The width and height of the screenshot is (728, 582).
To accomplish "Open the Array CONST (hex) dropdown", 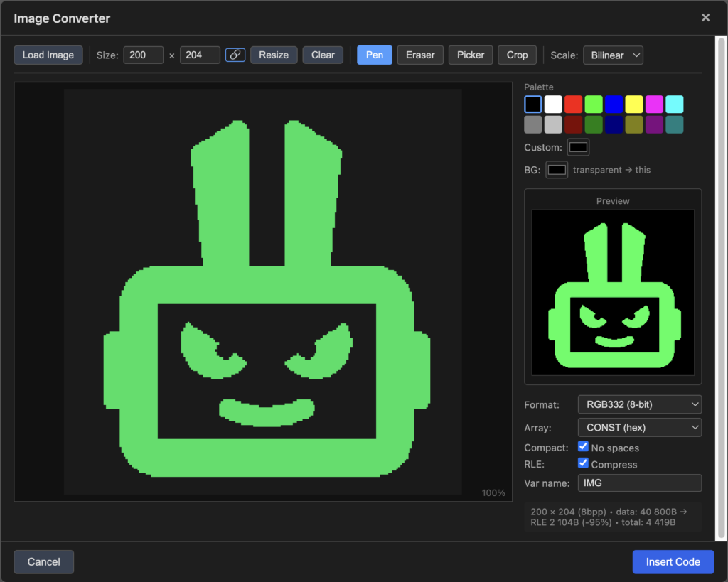I will pos(640,427).
